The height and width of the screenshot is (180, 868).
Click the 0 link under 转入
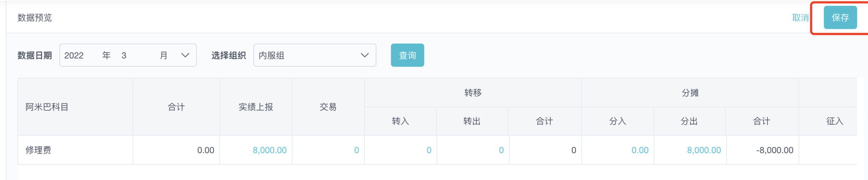[x=429, y=150]
